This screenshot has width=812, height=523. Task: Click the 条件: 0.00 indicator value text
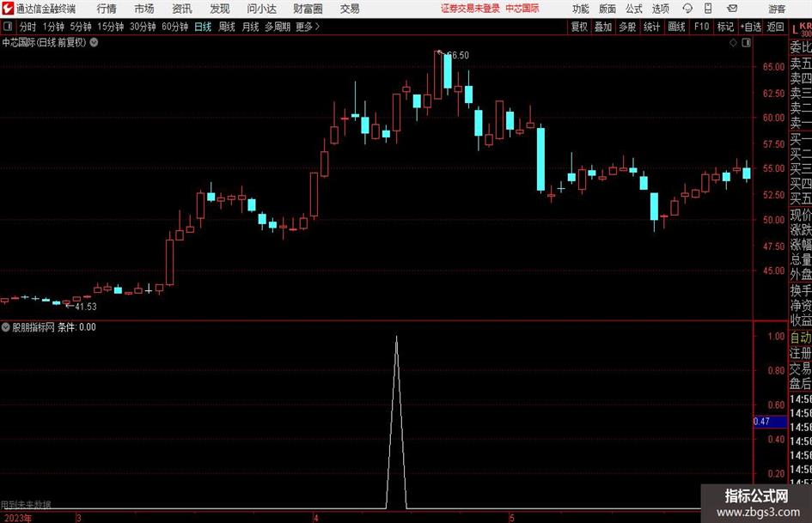76,327
